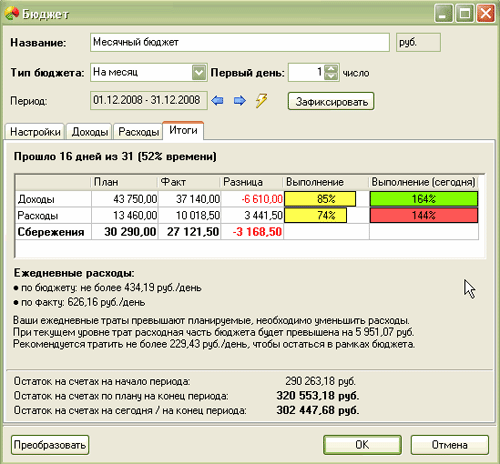
Task: Click the 85% income progress bar
Action: (320, 199)
